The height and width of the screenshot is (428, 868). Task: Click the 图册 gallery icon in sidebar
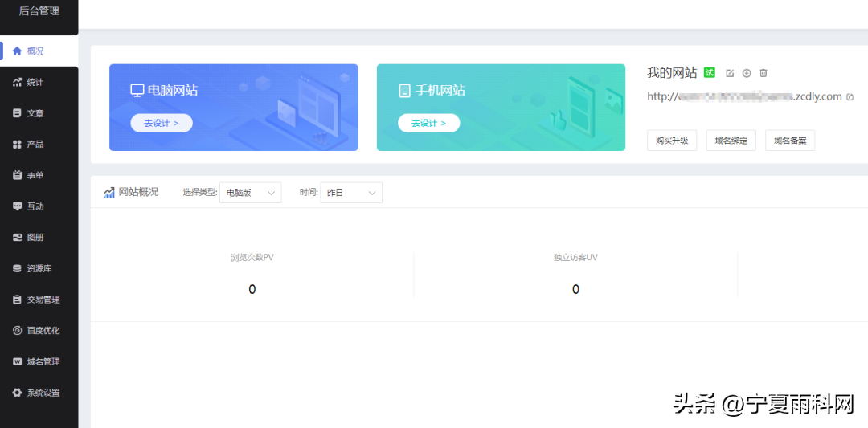[17, 237]
